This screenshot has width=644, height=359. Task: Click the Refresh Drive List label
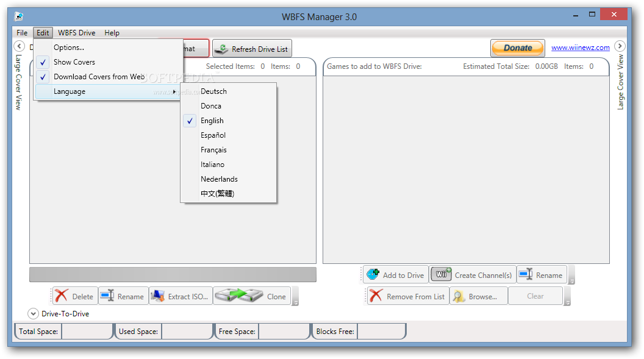pos(260,49)
